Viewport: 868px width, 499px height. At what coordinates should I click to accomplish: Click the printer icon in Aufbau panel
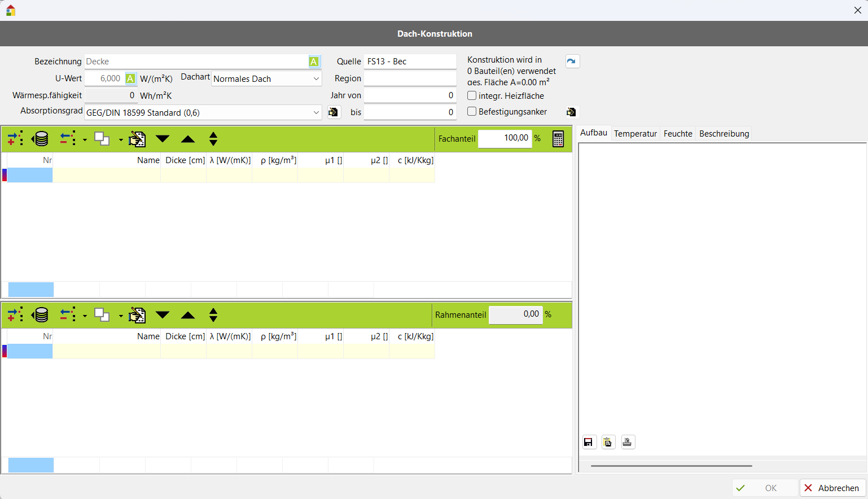tap(628, 442)
